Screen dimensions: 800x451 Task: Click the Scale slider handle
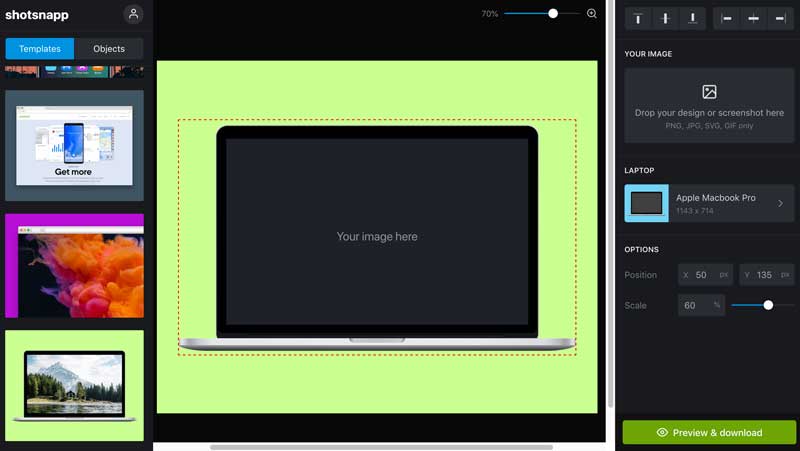pyautogui.click(x=768, y=305)
